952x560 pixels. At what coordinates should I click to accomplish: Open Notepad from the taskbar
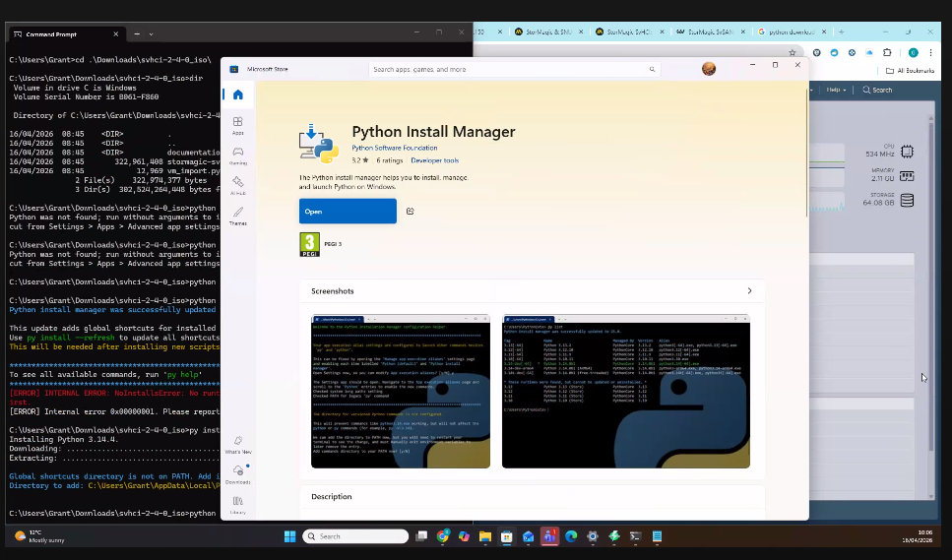tap(657, 536)
